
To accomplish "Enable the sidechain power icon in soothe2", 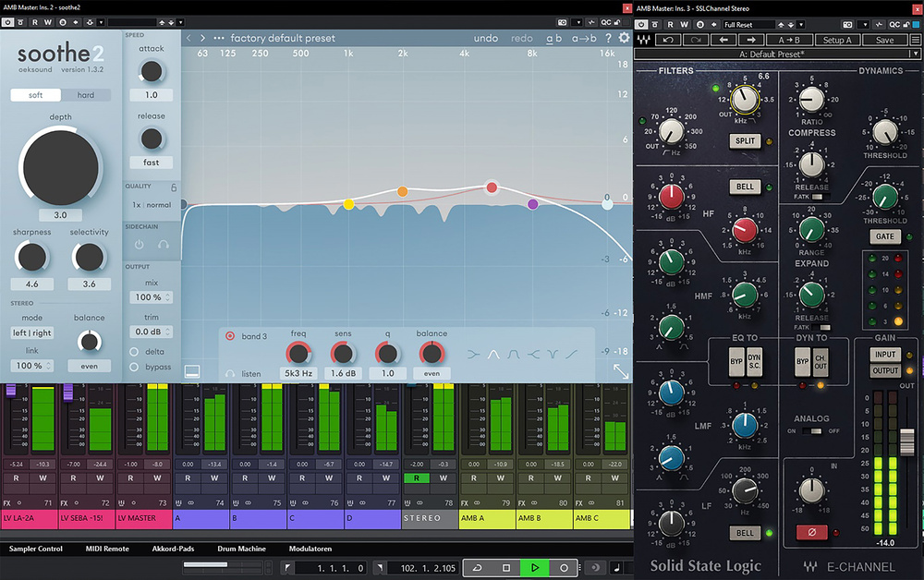I will point(140,244).
